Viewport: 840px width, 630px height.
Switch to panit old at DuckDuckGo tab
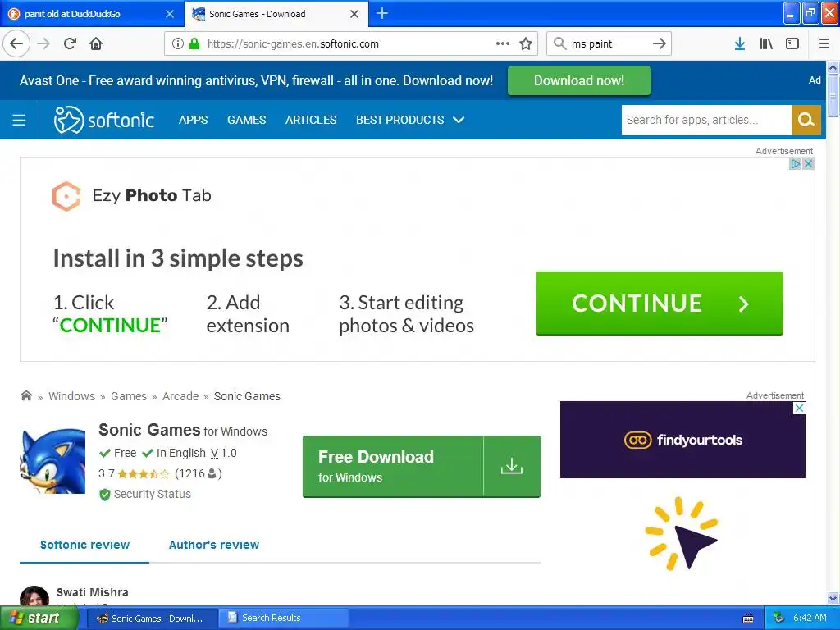(92, 14)
